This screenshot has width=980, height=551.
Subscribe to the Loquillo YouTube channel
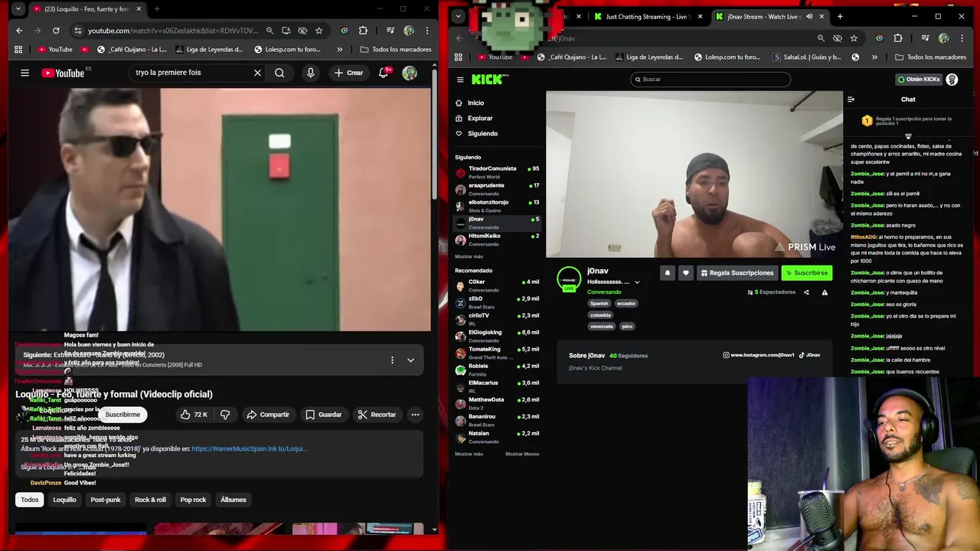122,415
